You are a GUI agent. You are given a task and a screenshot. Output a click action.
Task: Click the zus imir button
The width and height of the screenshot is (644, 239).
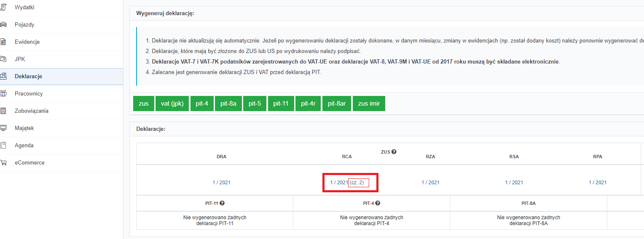point(369,104)
